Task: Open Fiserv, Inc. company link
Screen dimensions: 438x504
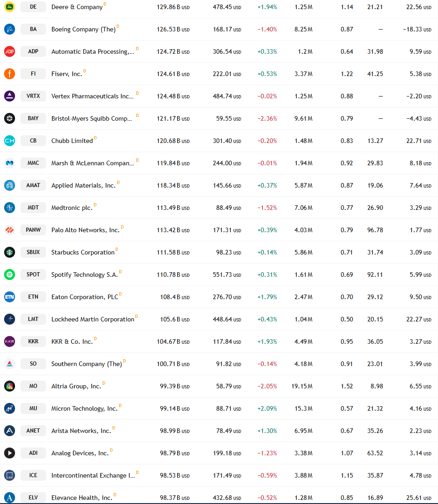Action: tap(66, 74)
